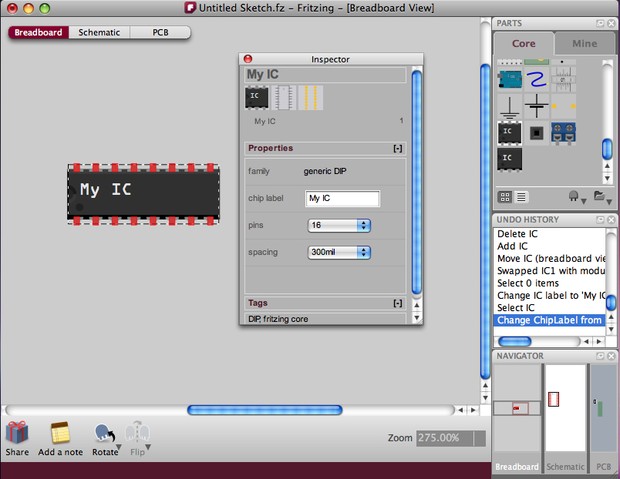Select the IC part without white outline

pos(509,159)
